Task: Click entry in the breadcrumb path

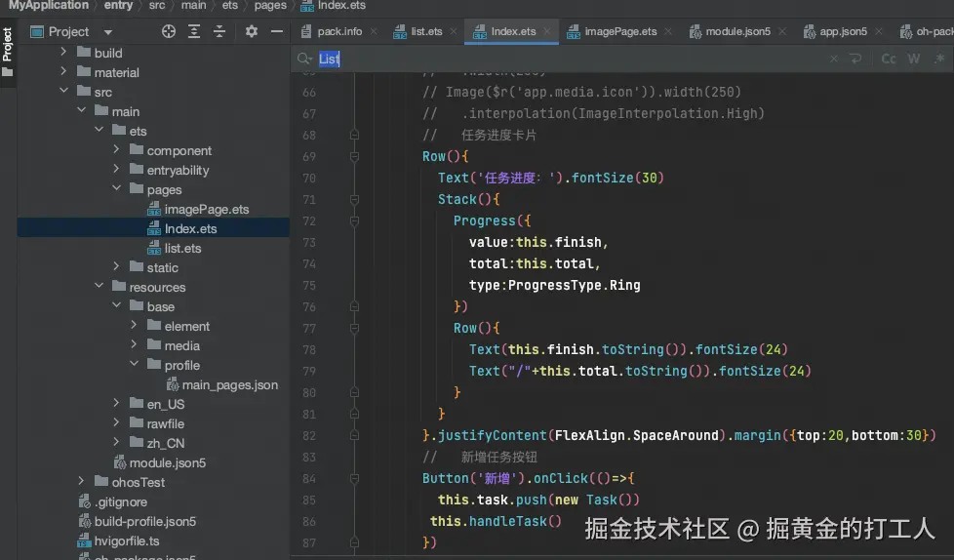Action: (118, 6)
